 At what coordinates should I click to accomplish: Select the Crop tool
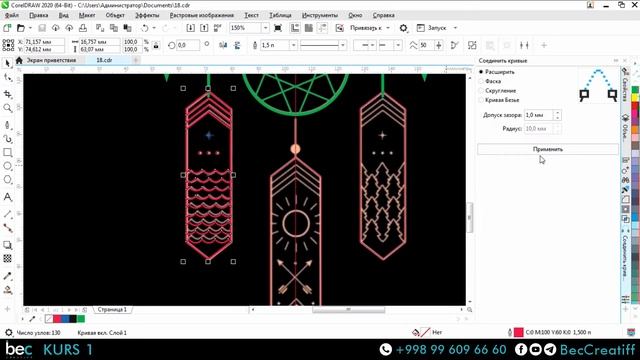(7, 94)
